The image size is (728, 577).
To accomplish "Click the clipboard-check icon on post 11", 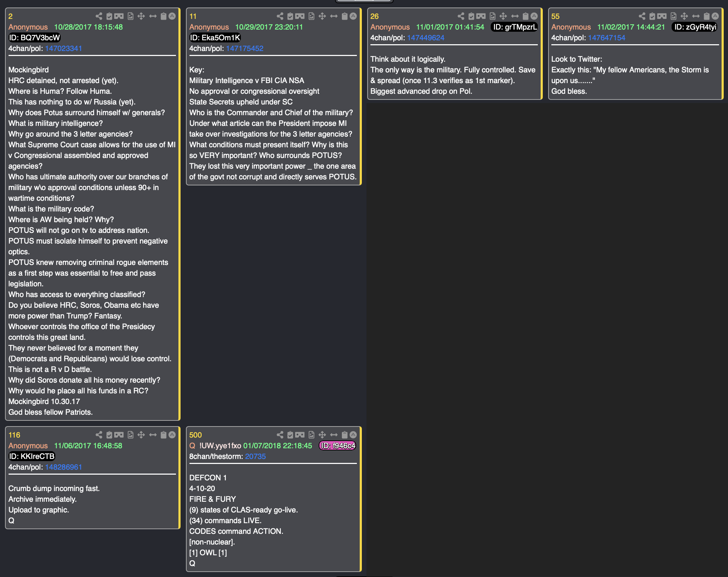I will pyautogui.click(x=290, y=16).
